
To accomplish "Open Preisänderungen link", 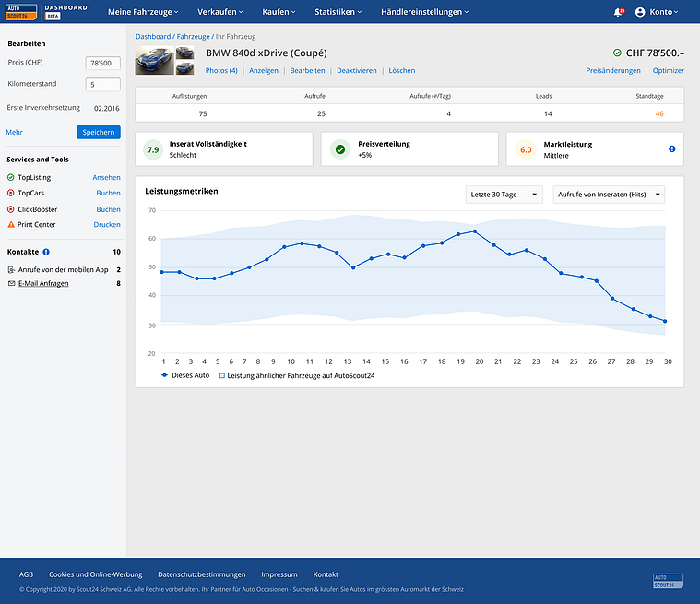I will (613, 70).
